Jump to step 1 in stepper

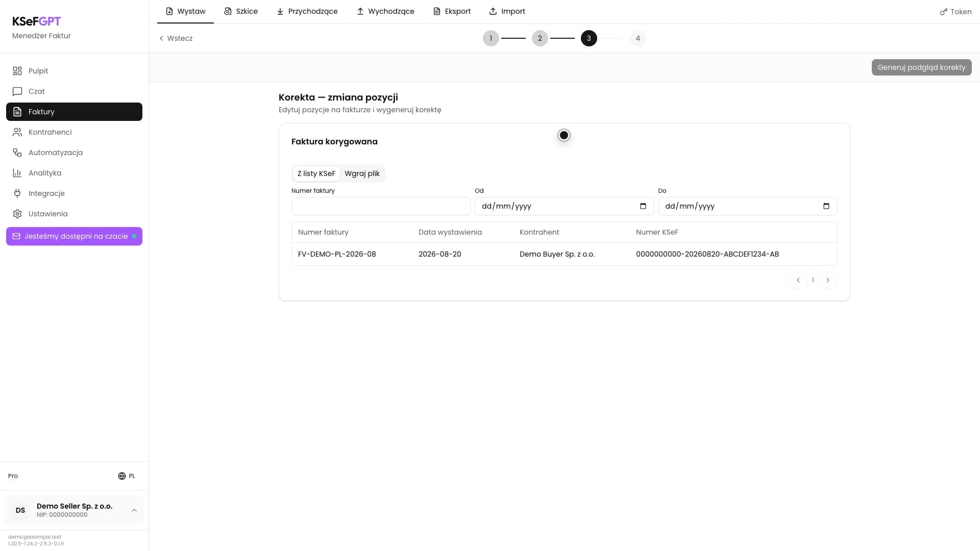pos(491,38)
